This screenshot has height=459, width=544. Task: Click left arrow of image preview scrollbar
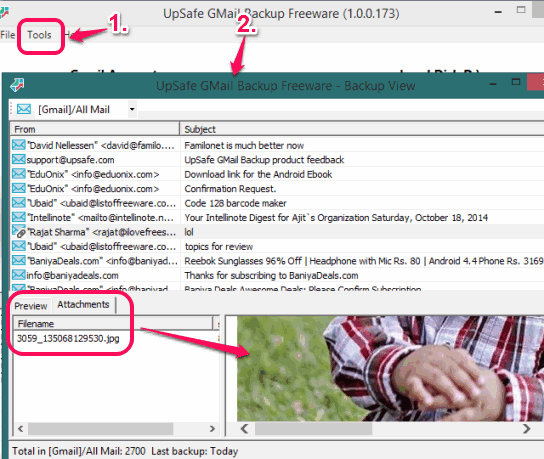pos(245,429)
